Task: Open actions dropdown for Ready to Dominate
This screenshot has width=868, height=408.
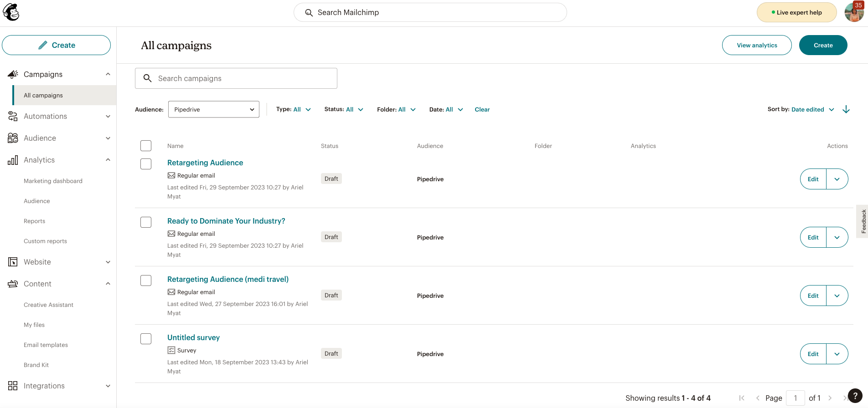Action: pyautogui.click(x=837, y=237)
